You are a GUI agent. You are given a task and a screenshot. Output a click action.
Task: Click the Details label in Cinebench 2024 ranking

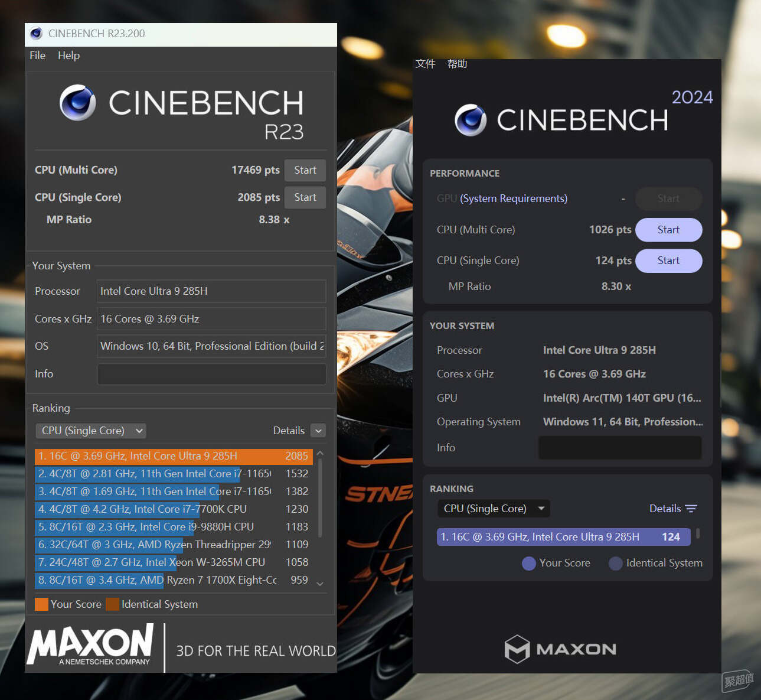point(665,509)
